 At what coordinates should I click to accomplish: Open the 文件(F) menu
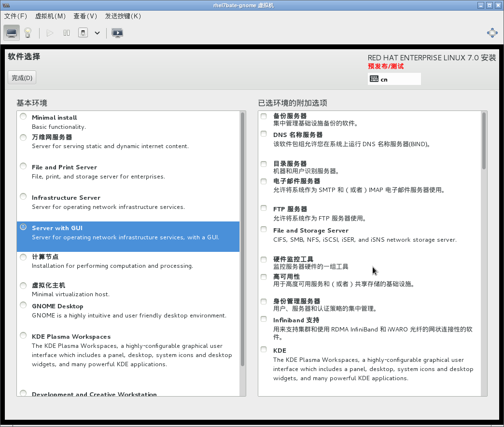pyautogui.click(x=15, y=16)
